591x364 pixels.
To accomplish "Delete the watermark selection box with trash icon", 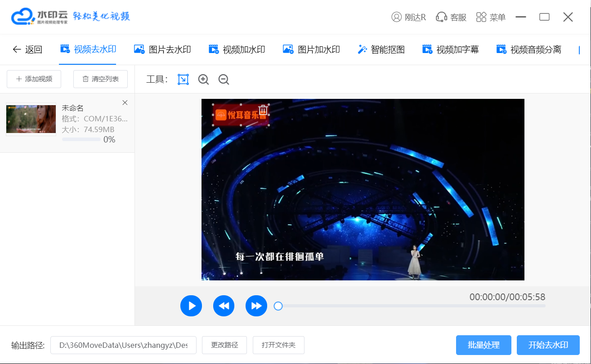I will [264, 109].
